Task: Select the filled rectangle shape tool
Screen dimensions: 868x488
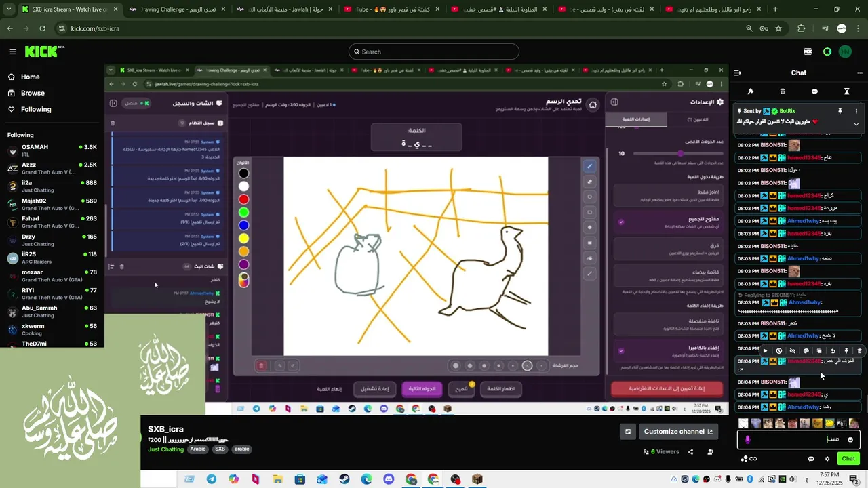Action: point(589,243)
